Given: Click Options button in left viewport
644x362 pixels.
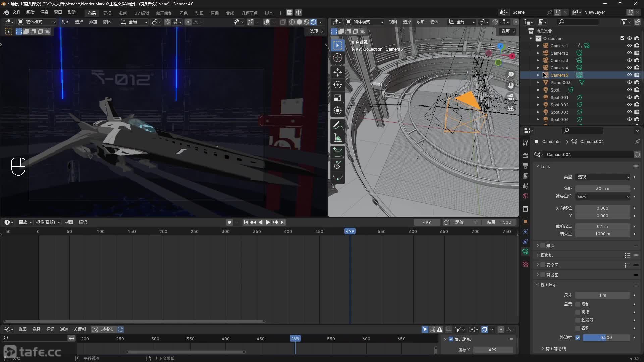Looking at the screenshot, I should 316,31.
